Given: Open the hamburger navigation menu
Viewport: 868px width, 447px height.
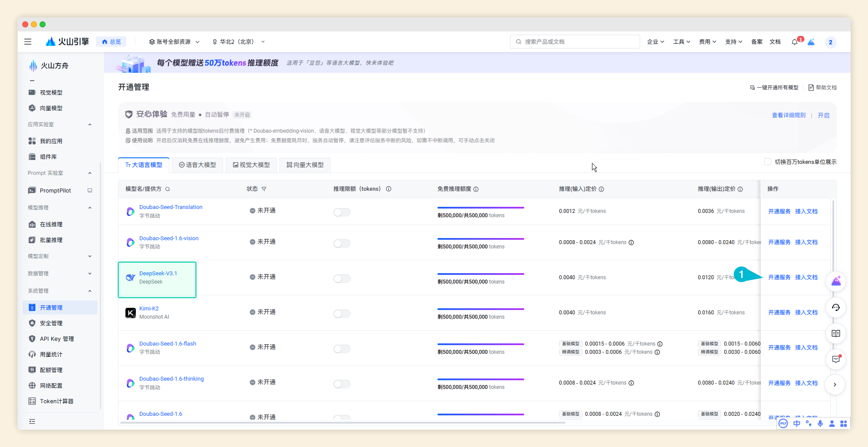Looking at the screenshot, I should [28, 42].
